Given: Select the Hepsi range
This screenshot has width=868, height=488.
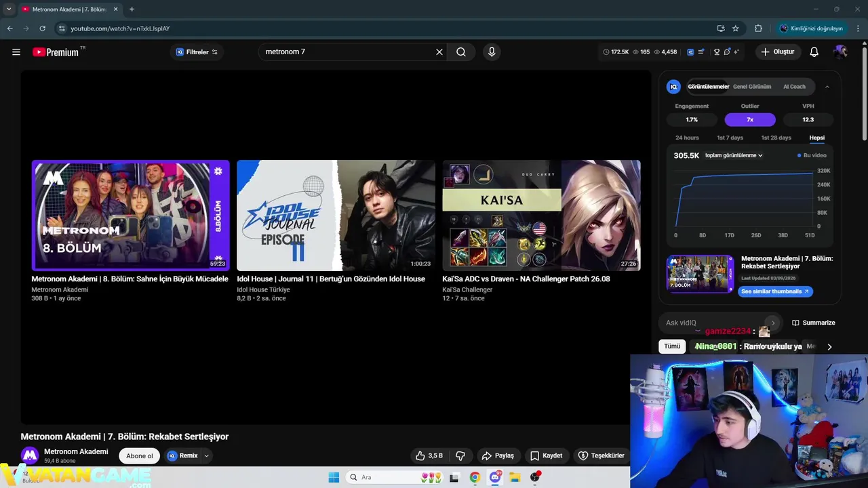Looking at the screenshot, I should (x=817, y=138).
